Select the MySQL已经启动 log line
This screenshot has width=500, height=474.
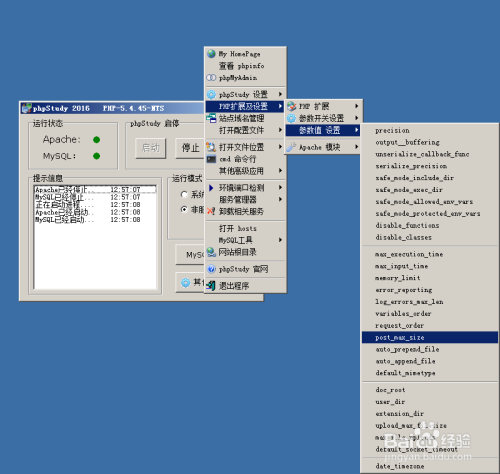tap(95, 220)
